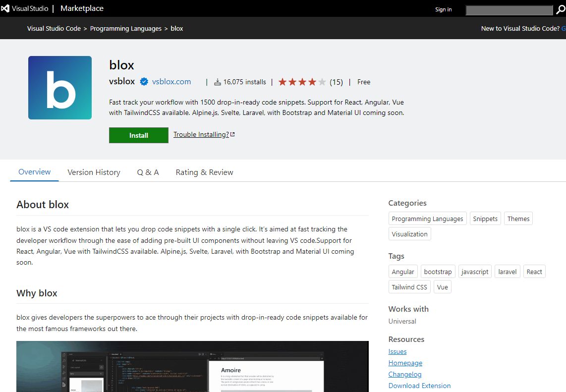Click the vsblox publisher name
This screenshot has height=392, width=566.
[x=122, y=82]
